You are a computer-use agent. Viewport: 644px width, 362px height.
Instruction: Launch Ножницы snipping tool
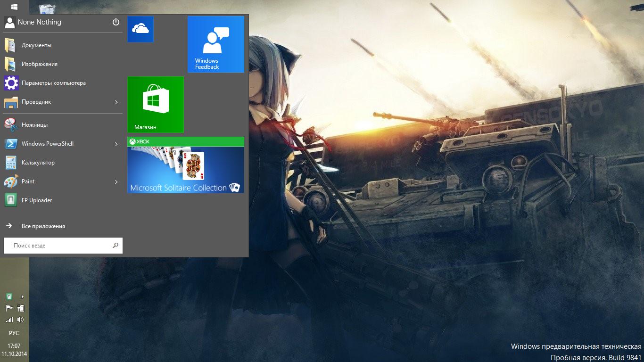pos(34,125)
